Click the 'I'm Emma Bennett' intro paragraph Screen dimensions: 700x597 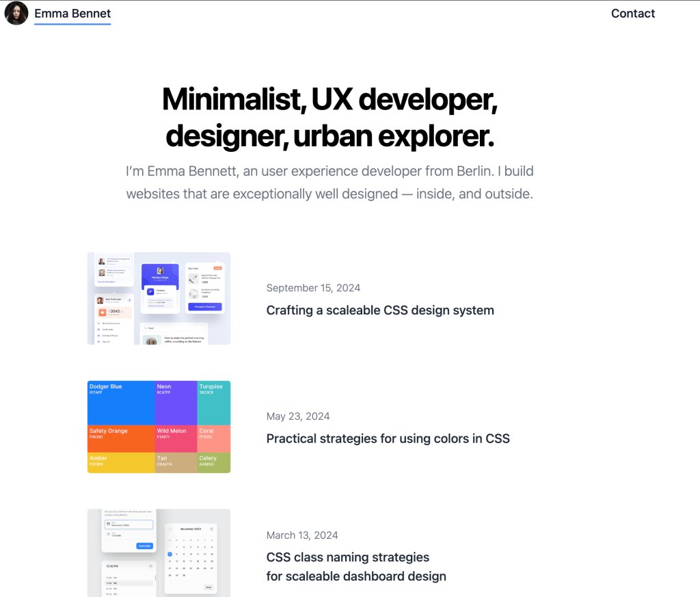(x=329, y=182)
